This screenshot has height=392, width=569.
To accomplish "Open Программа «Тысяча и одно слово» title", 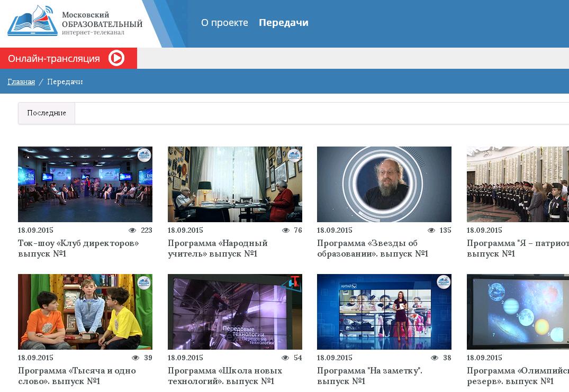I will coord(77,376).
